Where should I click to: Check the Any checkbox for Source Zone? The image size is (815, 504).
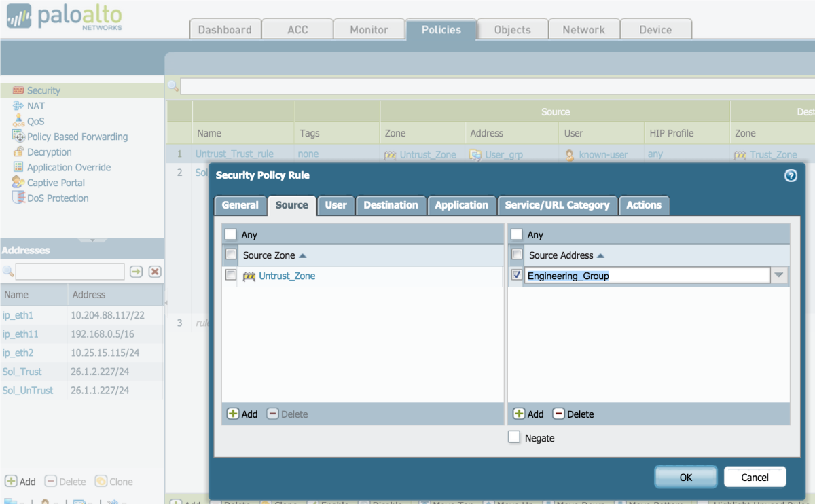pos(230,234)
